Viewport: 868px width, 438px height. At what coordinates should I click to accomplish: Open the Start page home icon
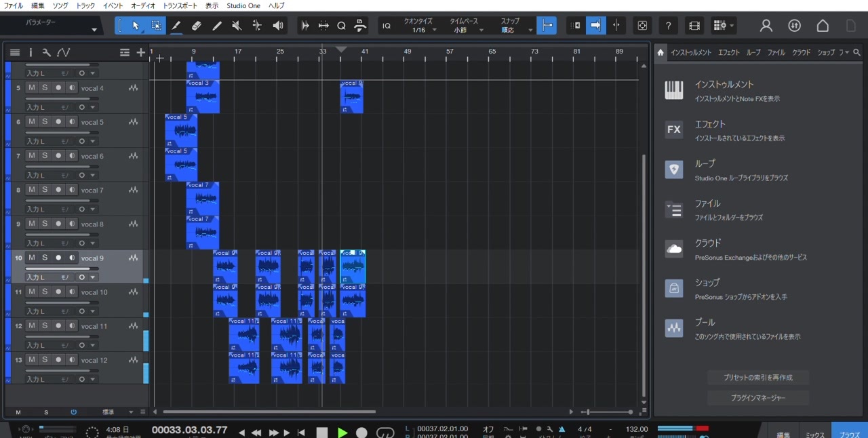(x=823, y=26)
